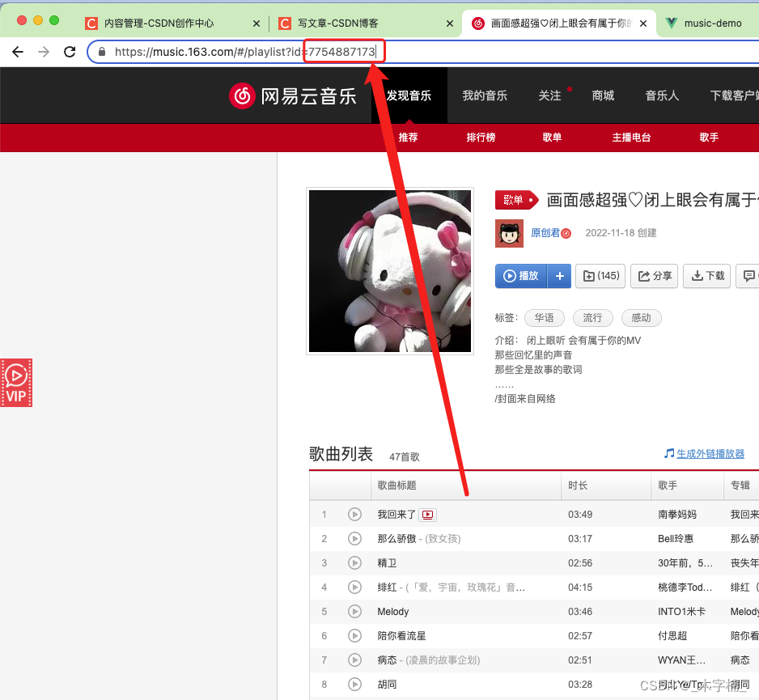Go forward with the browser forward arrow
The width and height of the screenshot is (759, 700).
pyautogui.click(x=44, y=52)
